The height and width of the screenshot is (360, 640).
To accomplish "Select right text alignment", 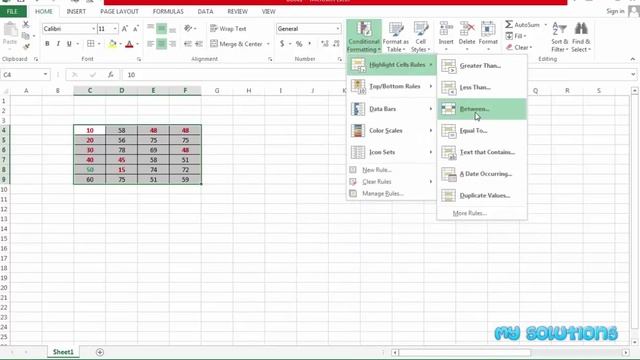I will (x=173, y=44).
